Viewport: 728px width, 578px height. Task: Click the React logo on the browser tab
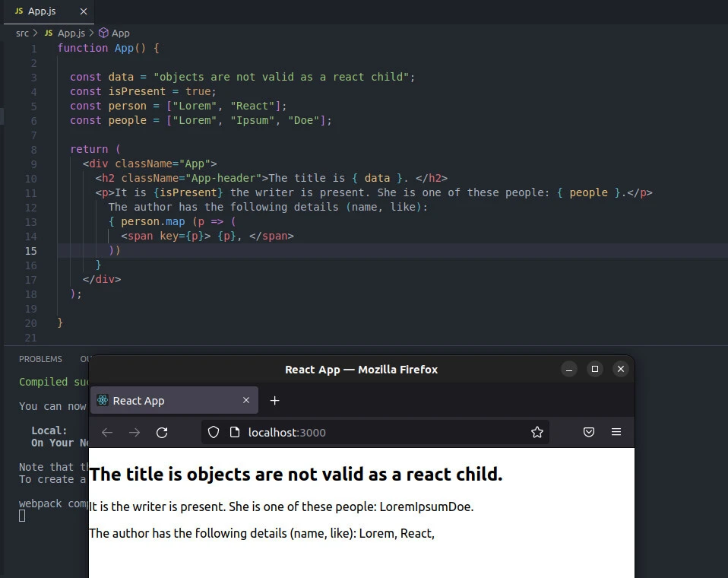coord(103,401)
